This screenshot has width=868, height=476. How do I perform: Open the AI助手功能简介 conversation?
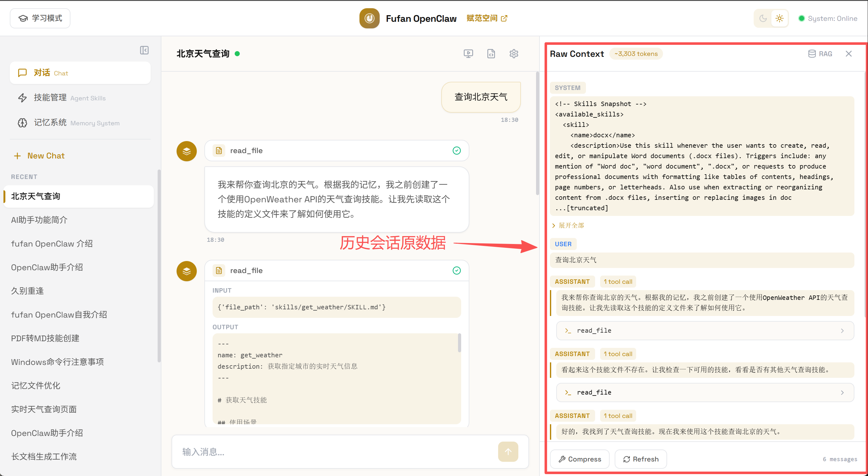point(79,220)
